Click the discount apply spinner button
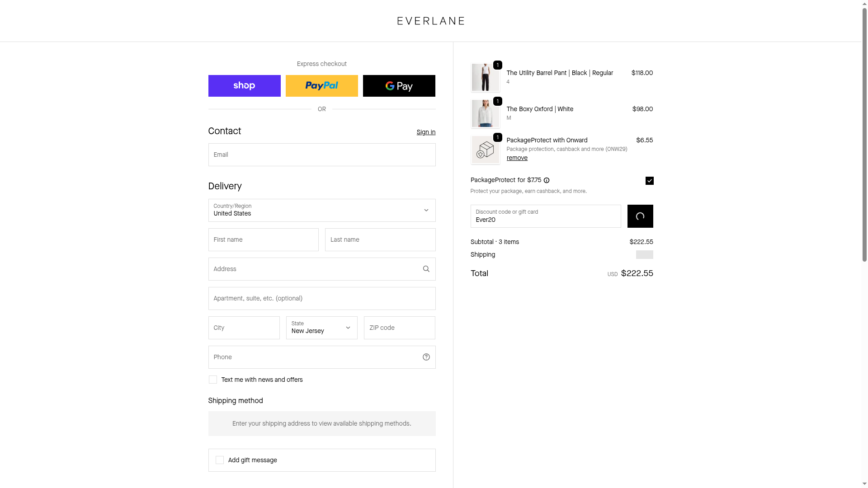The image size is (868, 488). click(640, 216)
